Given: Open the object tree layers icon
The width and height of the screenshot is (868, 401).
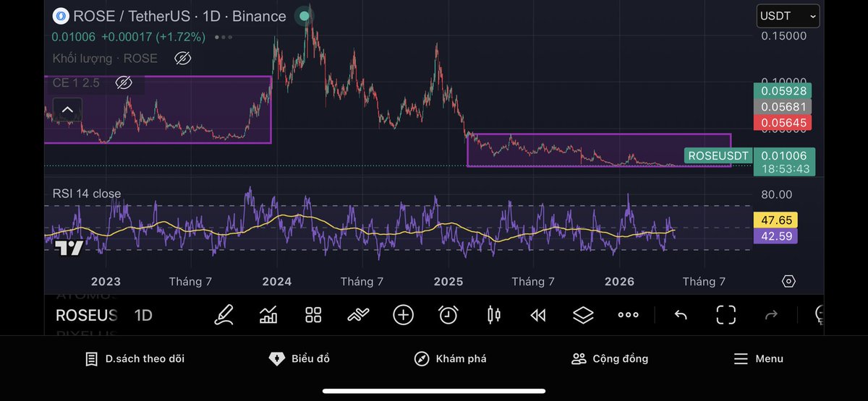Looking at the screenshot, I should click(583, 315).
